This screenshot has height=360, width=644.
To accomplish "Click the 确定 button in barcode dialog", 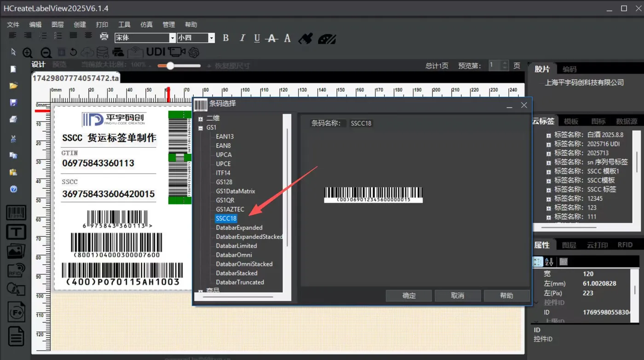I will [409, 296].
